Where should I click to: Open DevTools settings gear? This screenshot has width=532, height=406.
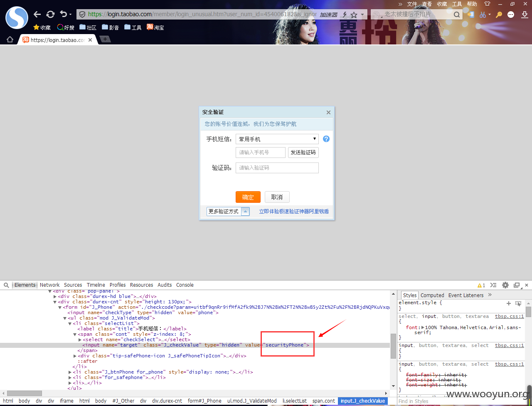[505, 285]
